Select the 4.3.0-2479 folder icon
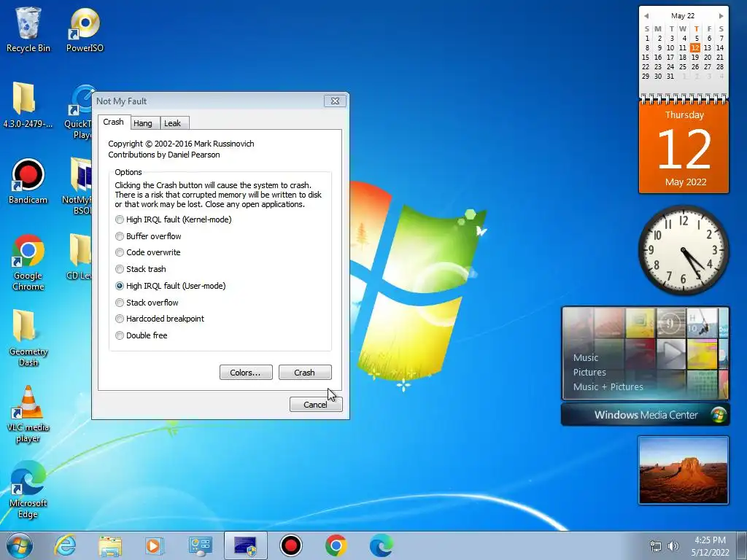The image size is (747, 560). tap(28, 105)
